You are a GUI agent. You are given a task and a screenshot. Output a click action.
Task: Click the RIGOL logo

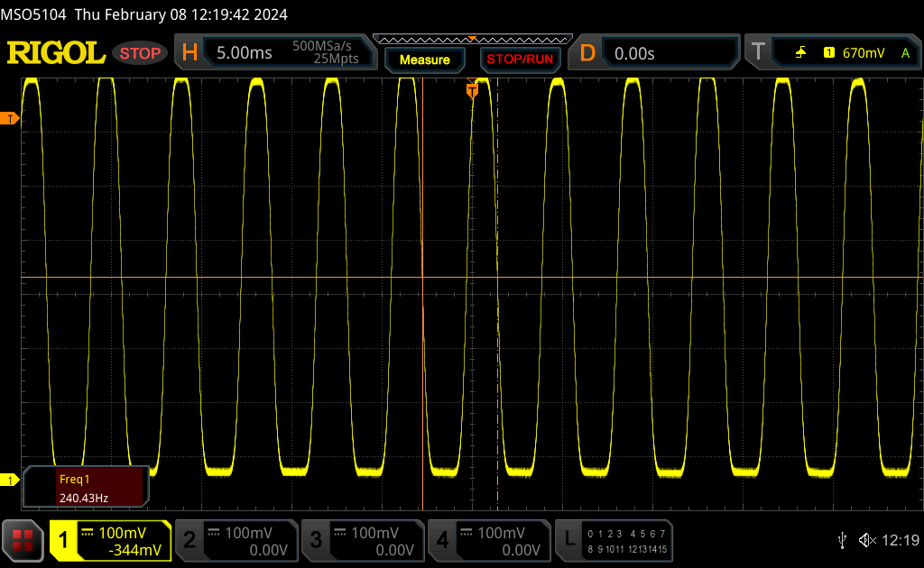click(x=56, y=53)
